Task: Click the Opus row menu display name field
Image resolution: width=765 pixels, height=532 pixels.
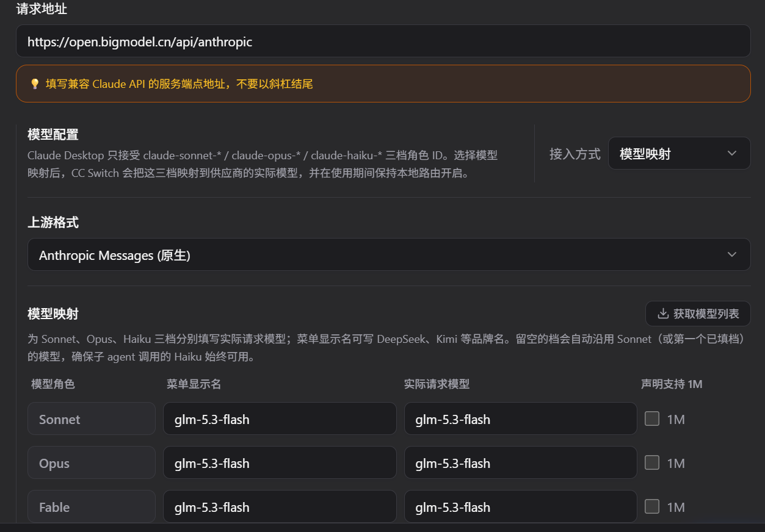Action: [280, 462]
